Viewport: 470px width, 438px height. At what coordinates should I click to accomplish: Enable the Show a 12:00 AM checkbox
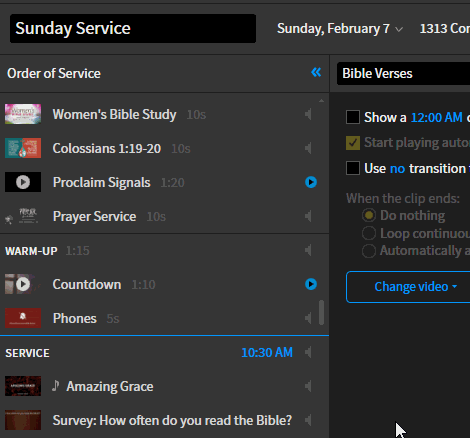353,117
